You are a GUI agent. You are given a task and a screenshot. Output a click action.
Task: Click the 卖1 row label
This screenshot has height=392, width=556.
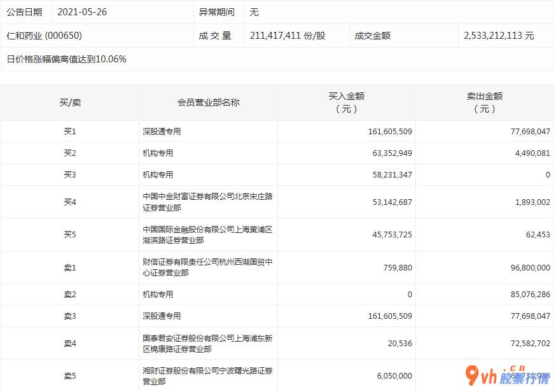coord(70,268)
